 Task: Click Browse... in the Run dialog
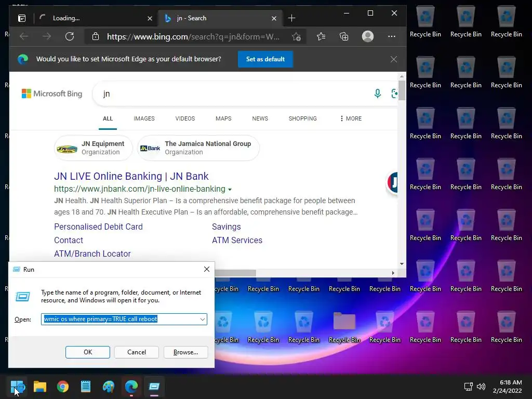(185, 352)
